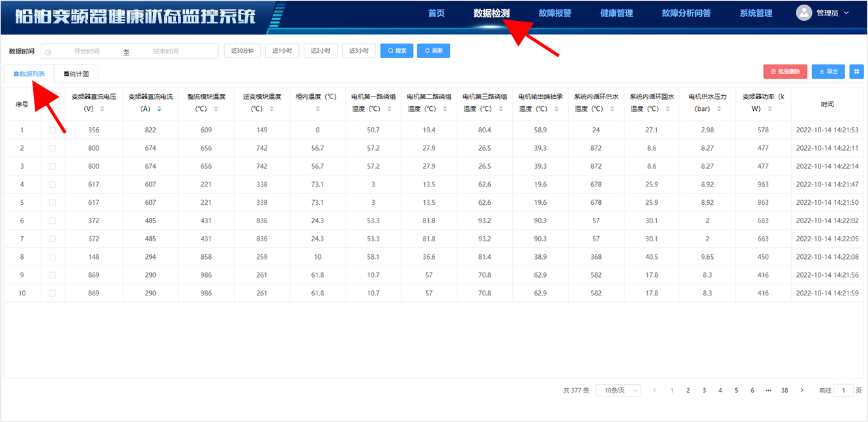This screenshot has height=422, width=868.
Task: Open the 系统管理 navigation item
Action: click(756, 13)
